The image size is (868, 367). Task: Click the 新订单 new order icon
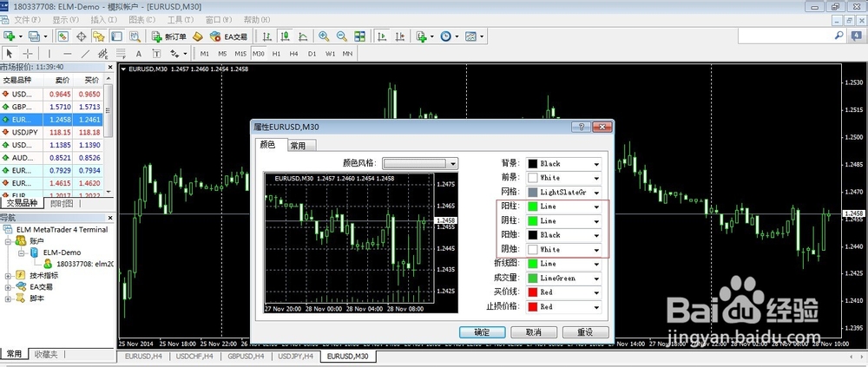168,36
